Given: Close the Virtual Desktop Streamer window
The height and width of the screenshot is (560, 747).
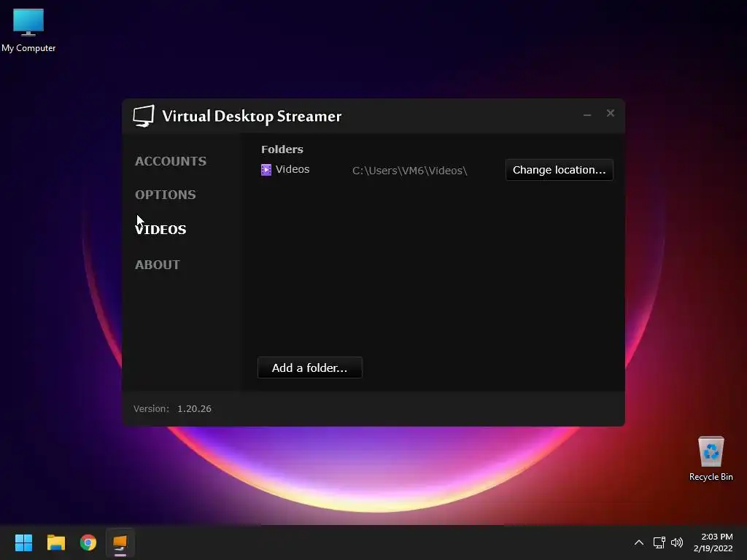Looking at the screenshot, I should 611,113.
